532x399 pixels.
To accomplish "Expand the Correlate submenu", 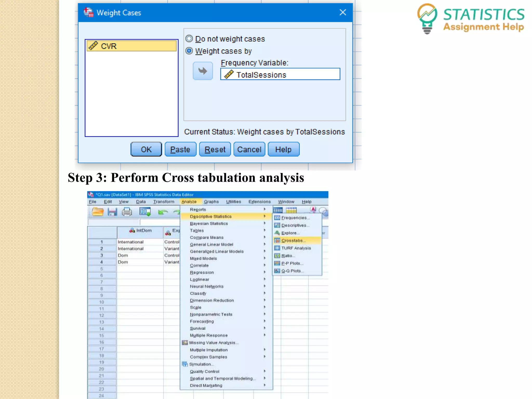I will (226, 265).
